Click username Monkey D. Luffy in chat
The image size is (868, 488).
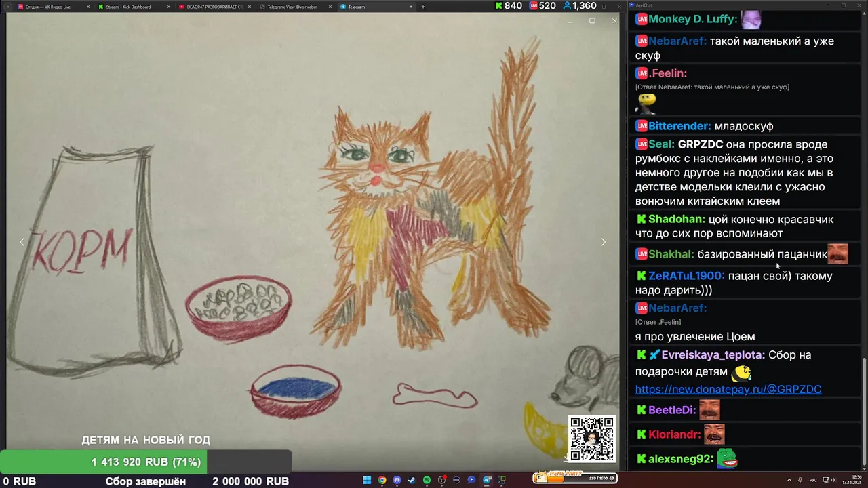click(x=692, y=19)
